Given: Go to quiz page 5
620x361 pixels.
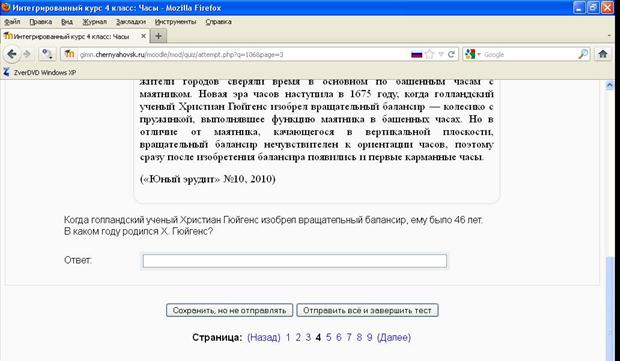Looking at the screenshot, I should point(329,337).
